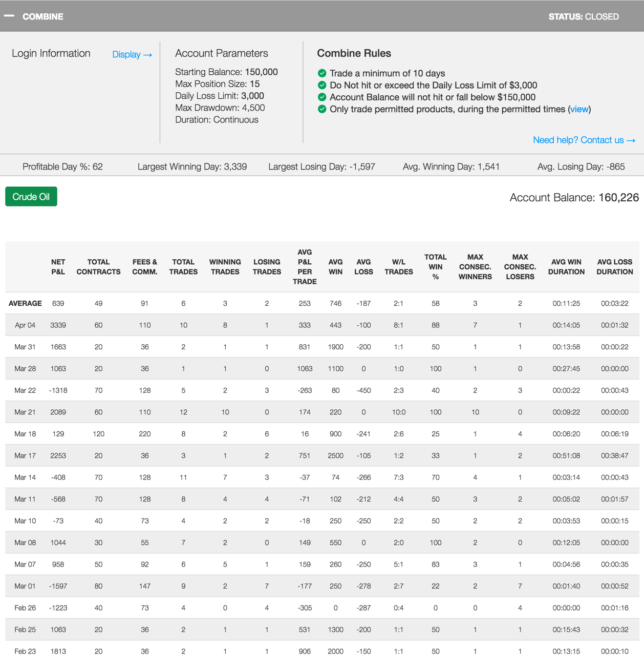This screenshot has width=644, height=671.
Task: Click the NET P&L column header
Action: 58,267
